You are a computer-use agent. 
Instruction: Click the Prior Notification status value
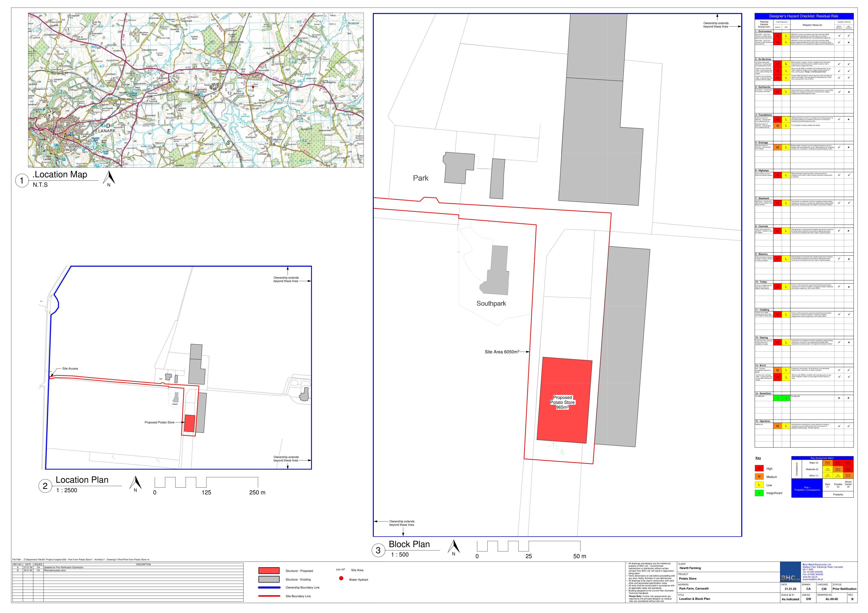point(844,589)
